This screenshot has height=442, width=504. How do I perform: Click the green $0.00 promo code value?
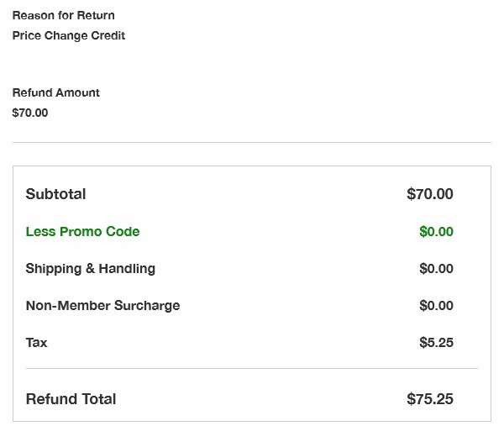(436, 231)
